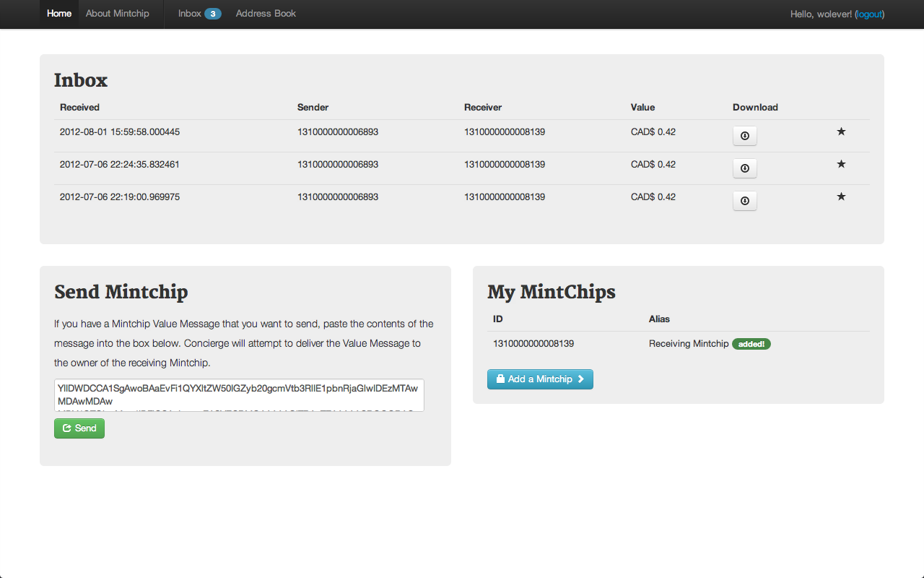This screenshot has height=578, width=924.
Task: Click CAD$ 0.42 in the 2012-08-01 row
Action: (x=653, y=132)
